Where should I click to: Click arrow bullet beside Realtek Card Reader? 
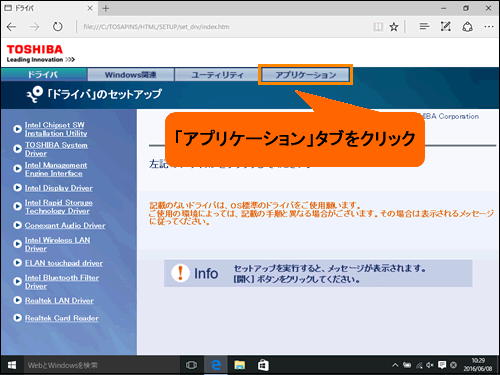17,318
